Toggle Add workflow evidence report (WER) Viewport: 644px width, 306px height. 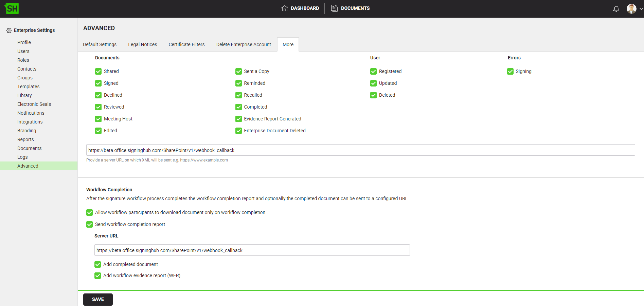(x=98, y=275)
